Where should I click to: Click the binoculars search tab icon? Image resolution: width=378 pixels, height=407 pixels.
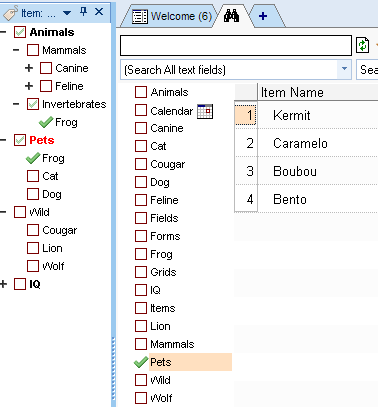pos(231,16)
